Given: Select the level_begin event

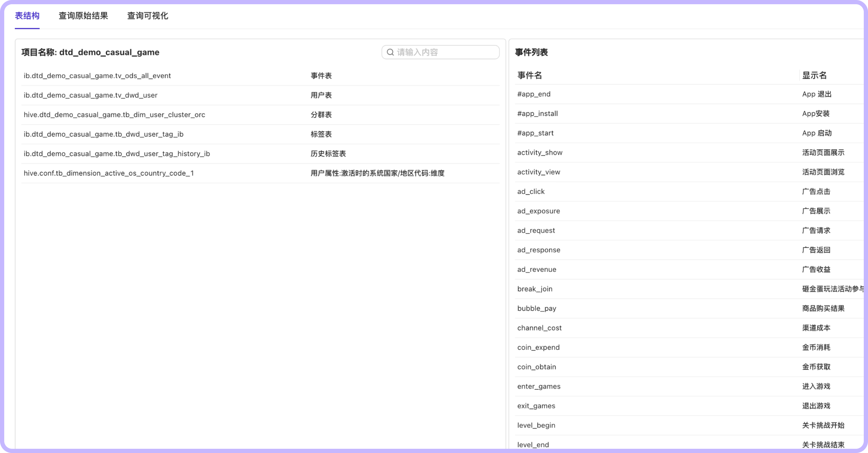Looking at the screenshot, I should point(536,426).
